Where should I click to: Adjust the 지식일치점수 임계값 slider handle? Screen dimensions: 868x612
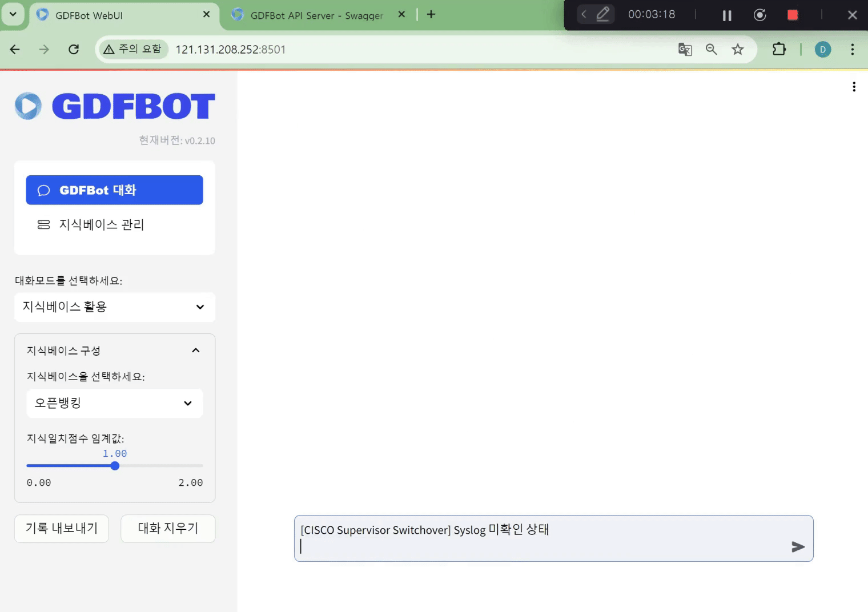[115, 466]
